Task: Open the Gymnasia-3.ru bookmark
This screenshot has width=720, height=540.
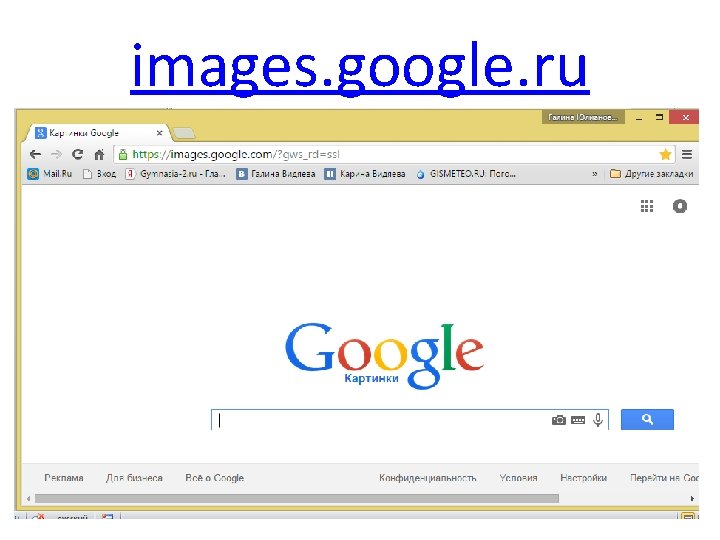Action: click(x=176, y=174)
